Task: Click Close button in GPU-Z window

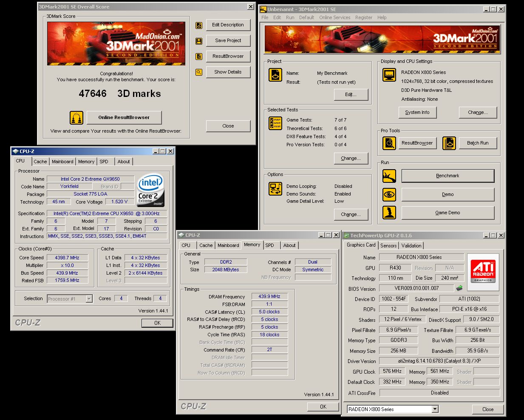Action: click(488, 409)
